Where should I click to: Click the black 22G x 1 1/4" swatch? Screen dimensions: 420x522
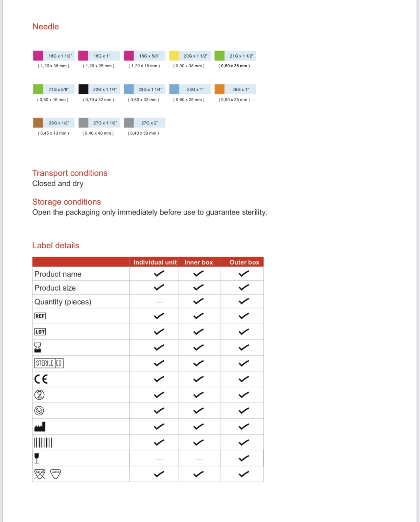tap(83, 89)
